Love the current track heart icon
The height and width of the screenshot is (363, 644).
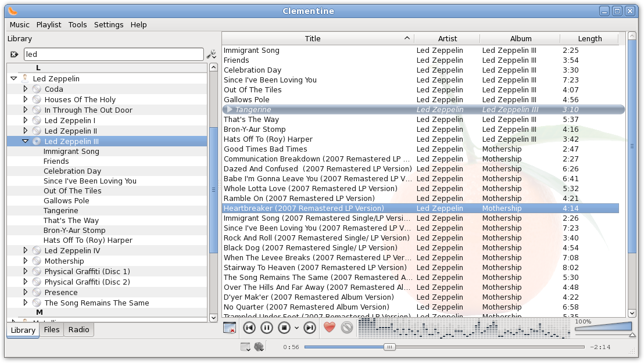coord(330,327)
